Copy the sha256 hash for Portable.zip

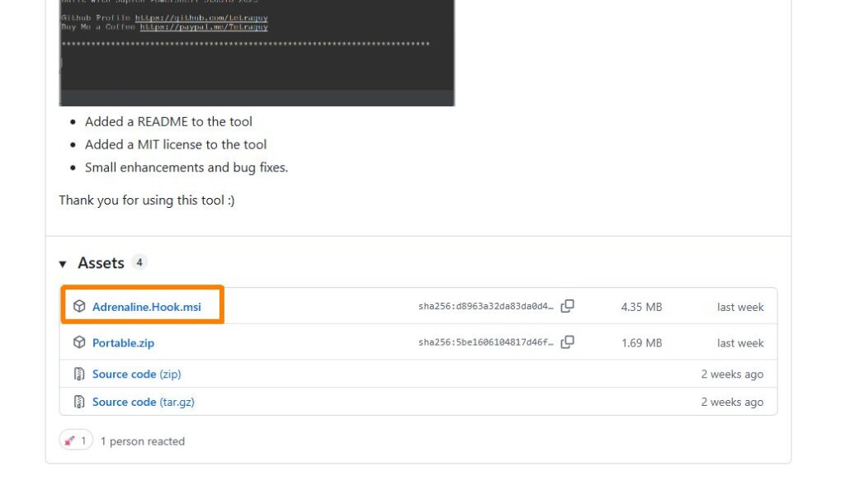[x=568, y=342]
